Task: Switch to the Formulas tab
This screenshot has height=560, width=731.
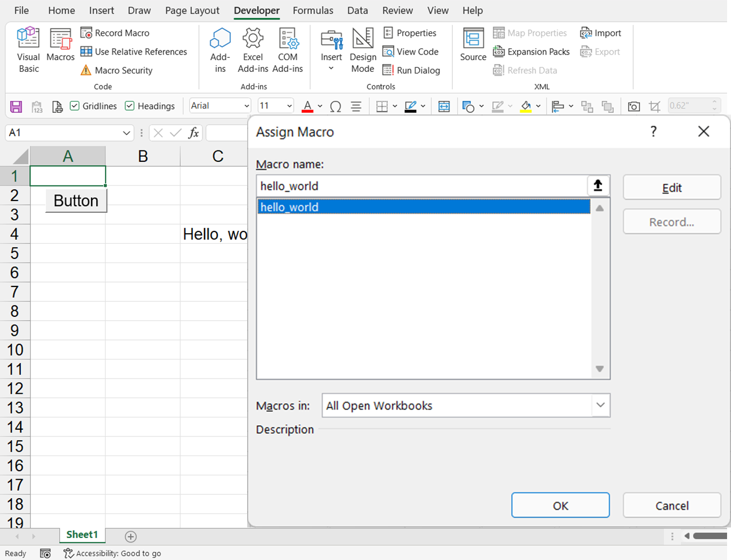Action: (312, 11)
